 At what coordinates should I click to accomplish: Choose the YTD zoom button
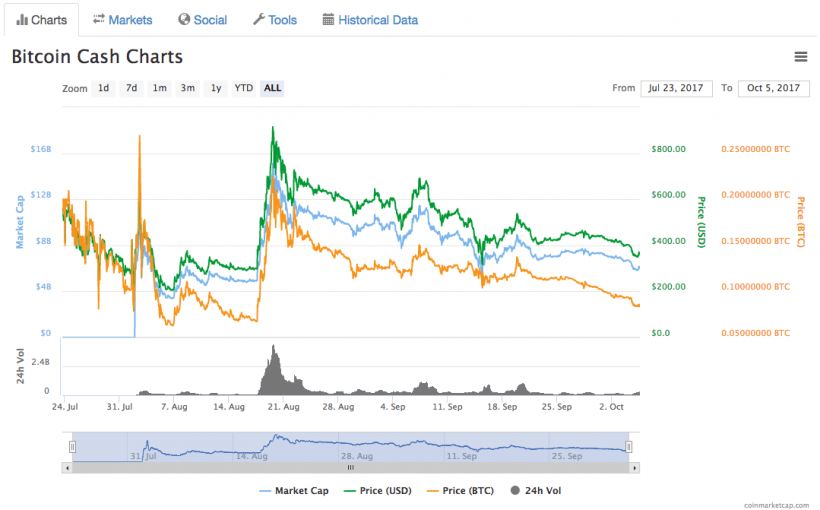click(x=243, y=88)
